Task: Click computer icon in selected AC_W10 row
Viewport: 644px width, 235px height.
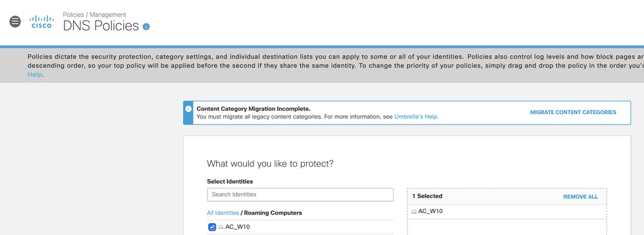Action: click(414, 212)
